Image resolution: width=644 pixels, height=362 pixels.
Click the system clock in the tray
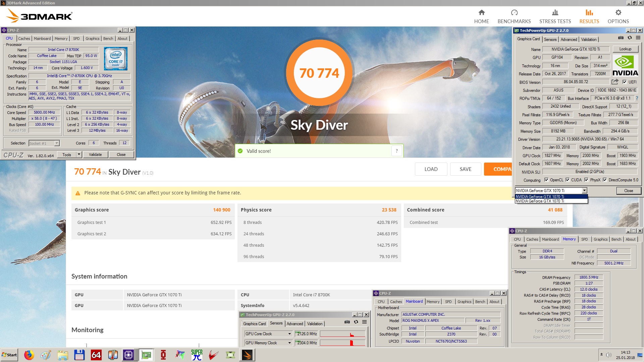click(625, 355)
